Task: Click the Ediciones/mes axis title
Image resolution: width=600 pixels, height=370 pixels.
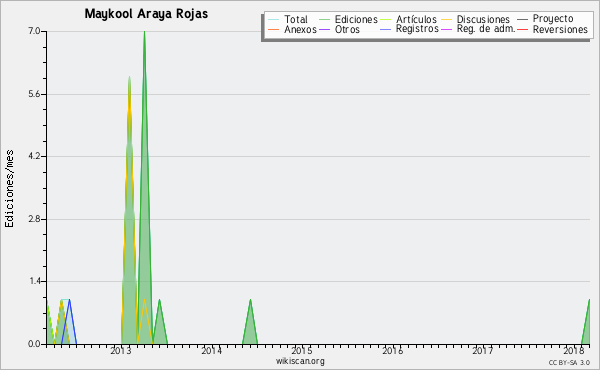Action: click(9, 189)
